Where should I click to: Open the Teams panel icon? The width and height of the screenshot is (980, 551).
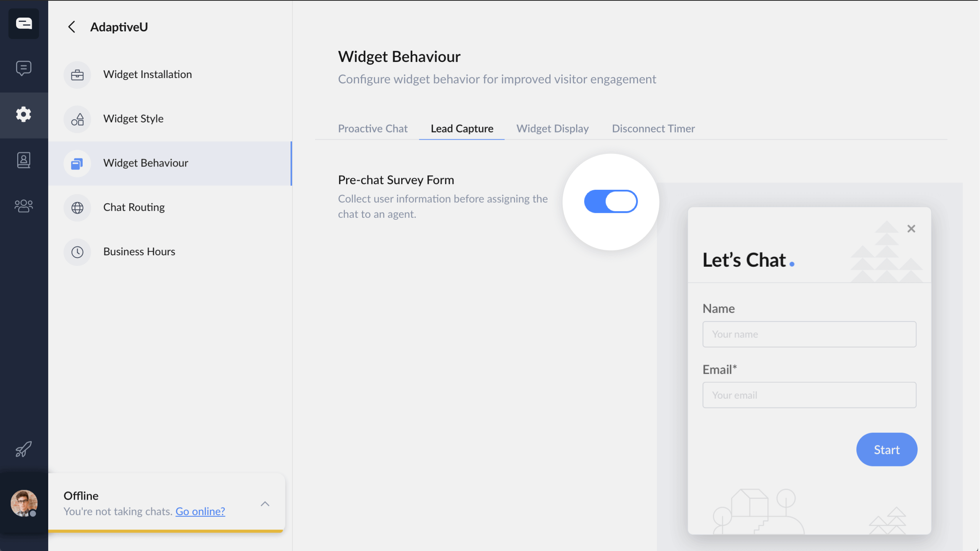pos(24,206)
